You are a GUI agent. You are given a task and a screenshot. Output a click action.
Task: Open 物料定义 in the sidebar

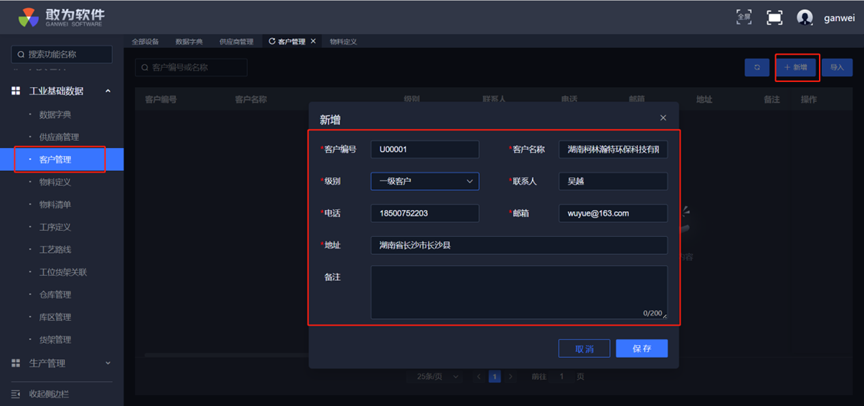[55, 182]
